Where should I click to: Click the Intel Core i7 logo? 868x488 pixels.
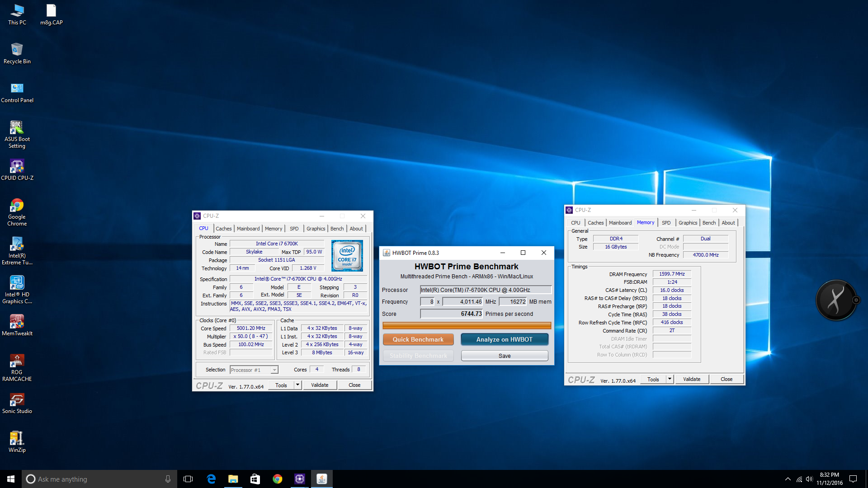coord(347,256)
